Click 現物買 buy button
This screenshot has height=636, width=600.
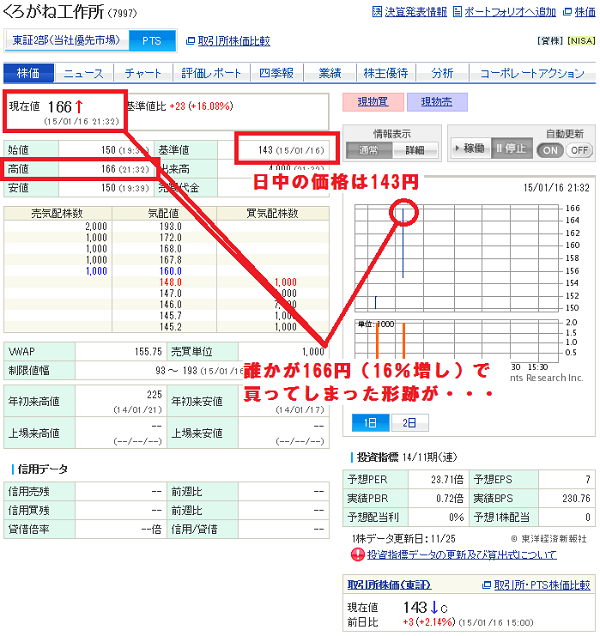point(373,102)
